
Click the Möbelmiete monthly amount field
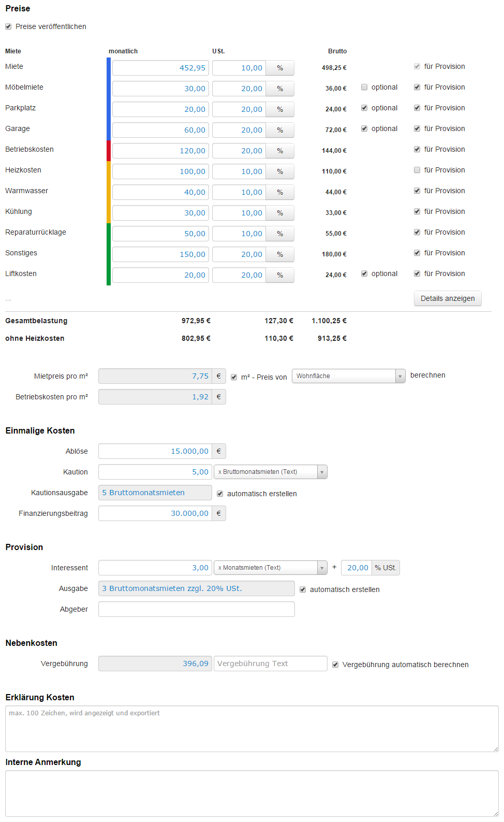[160, 89]
